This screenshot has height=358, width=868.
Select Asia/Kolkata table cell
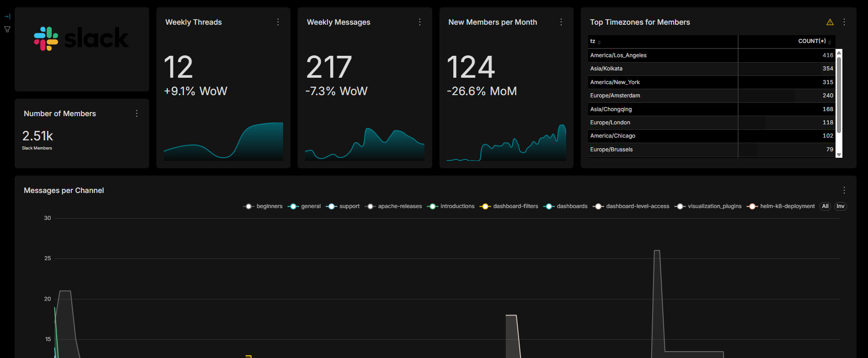663,69
